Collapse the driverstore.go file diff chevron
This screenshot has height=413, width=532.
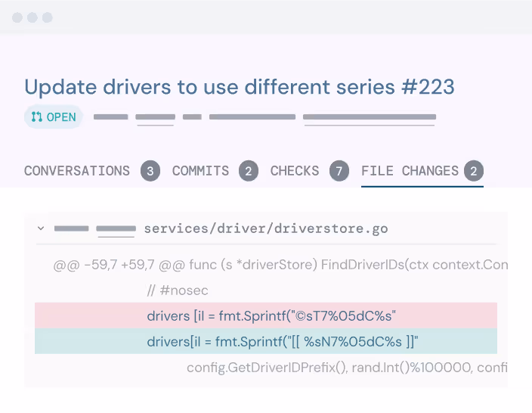(41, 228)
